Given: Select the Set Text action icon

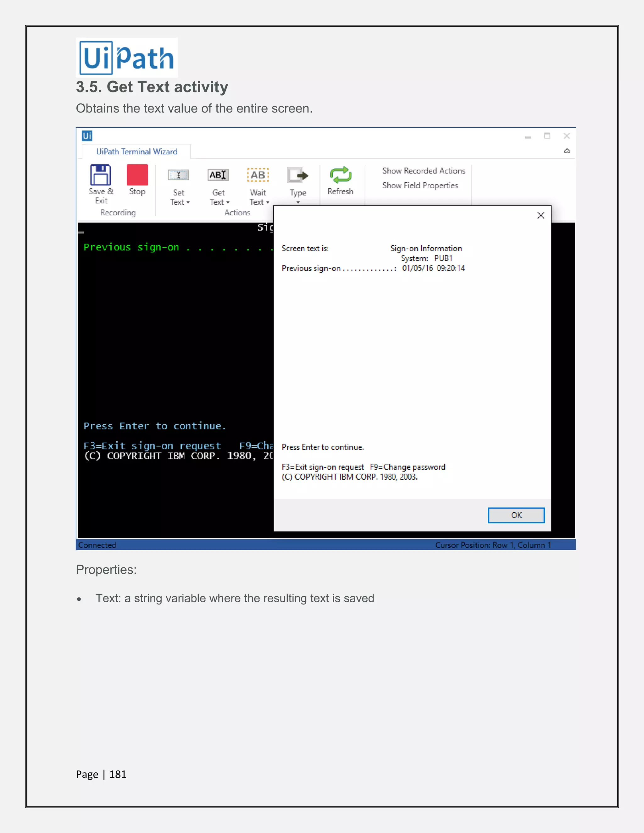Looking at the screenshot, I should [x=179, y=175].
